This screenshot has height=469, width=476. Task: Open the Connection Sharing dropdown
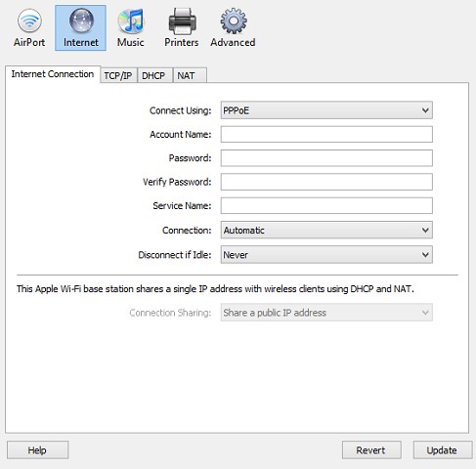click(x=326, y=313)
